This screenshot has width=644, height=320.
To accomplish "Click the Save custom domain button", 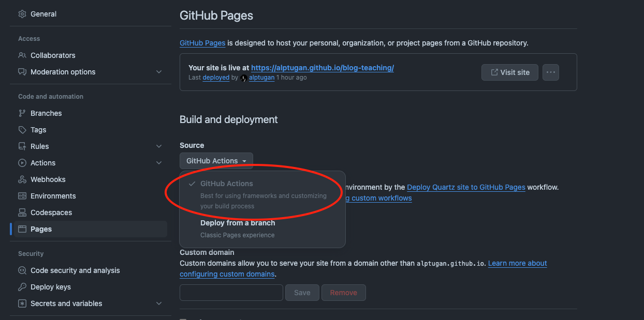I will point(302,293).
